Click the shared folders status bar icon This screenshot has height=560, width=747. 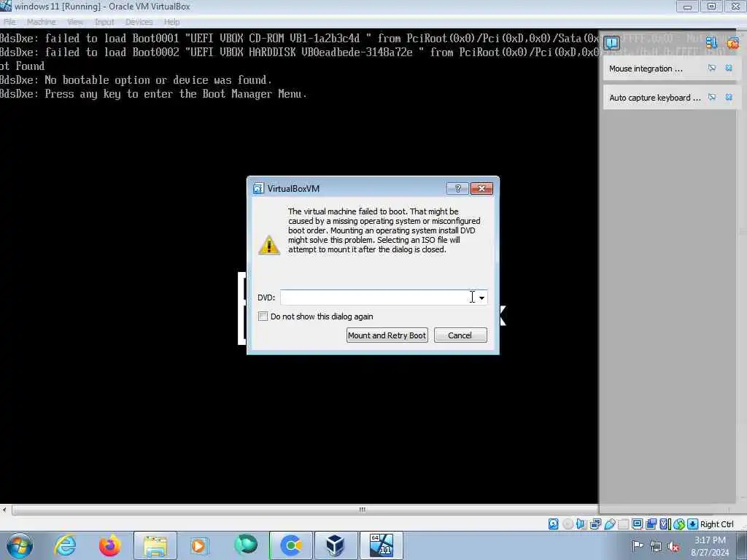tap(623, 524)
